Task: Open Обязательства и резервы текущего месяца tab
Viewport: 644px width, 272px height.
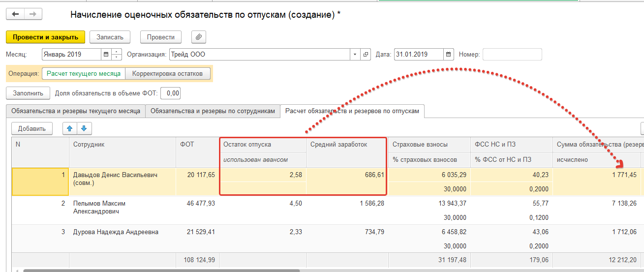Action: [76, 111]
